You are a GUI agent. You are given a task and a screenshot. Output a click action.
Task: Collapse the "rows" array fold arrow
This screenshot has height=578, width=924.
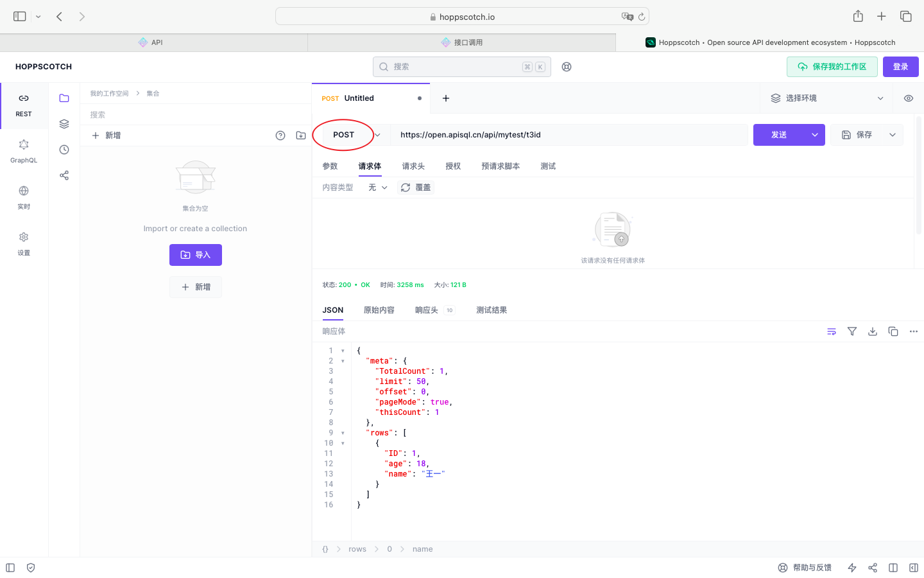click(343, 433)
